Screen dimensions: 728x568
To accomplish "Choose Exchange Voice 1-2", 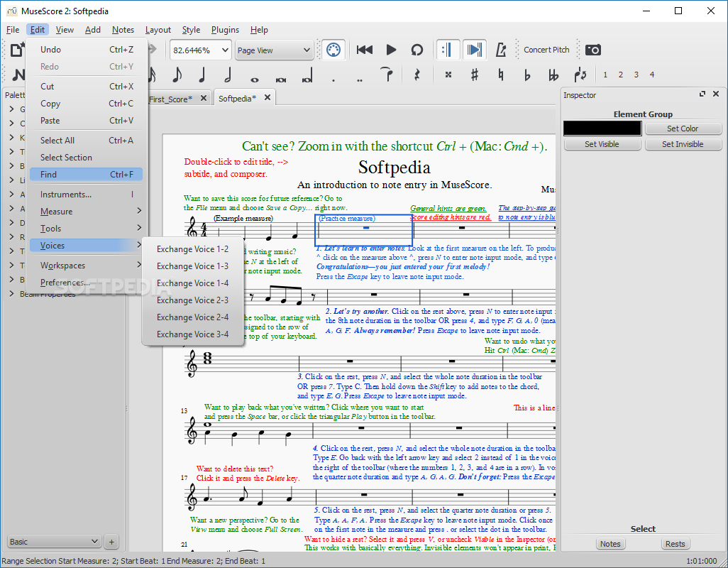I will (192, 249).
